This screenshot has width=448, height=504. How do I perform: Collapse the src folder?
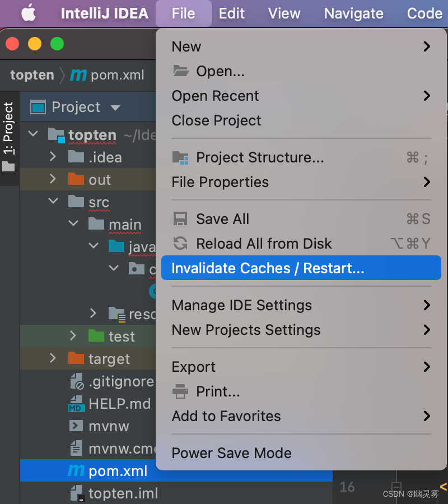[53, 202]
